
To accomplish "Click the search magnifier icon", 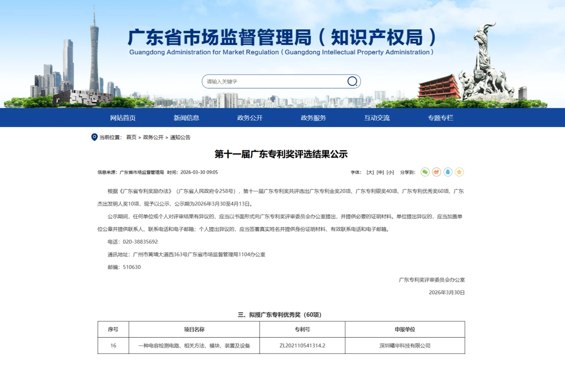I will pyautogui.click(x=352, y=81).
